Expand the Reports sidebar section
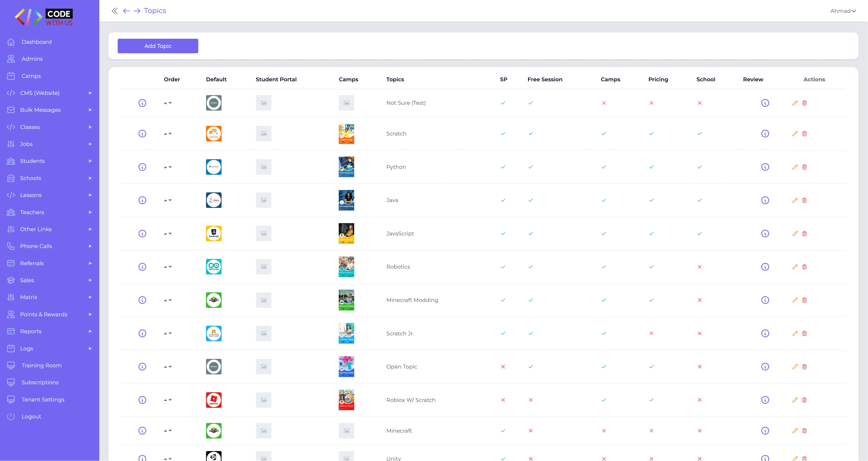 coord(50,331)
